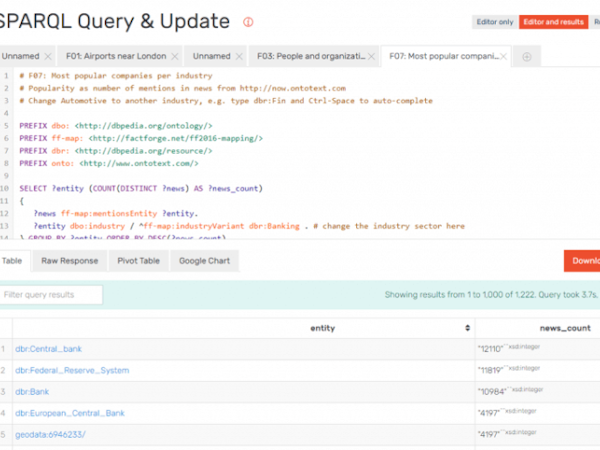Switch to Editor and results view

coord(553,22)
